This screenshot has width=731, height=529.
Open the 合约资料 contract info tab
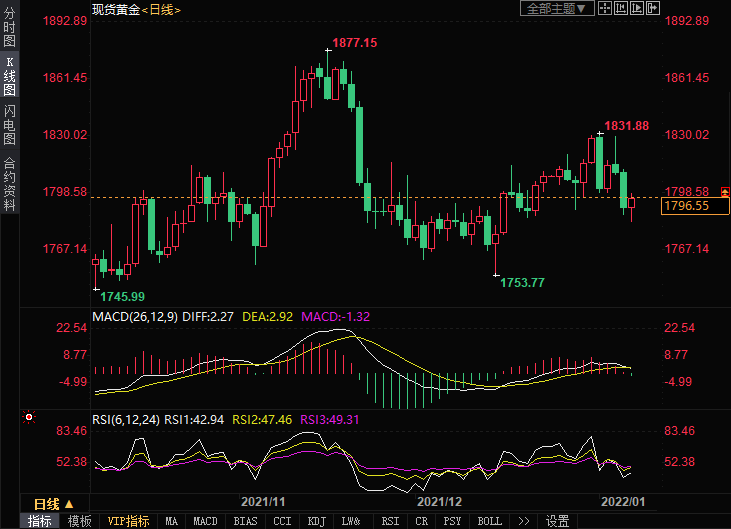9,184
